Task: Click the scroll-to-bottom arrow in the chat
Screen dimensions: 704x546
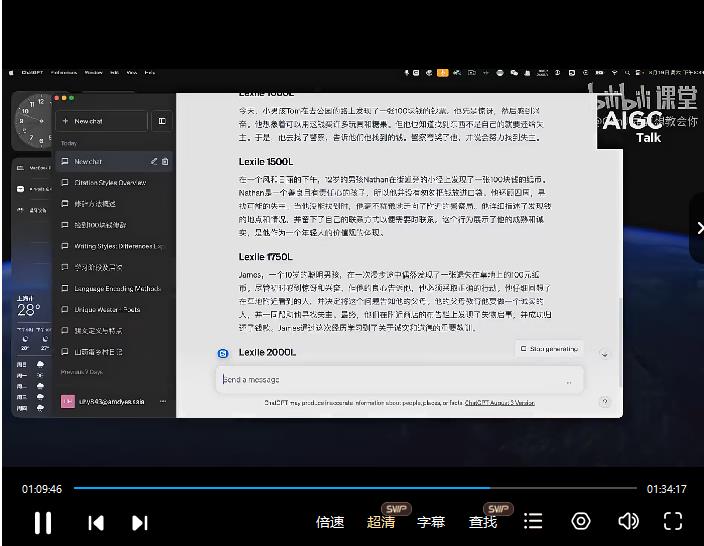Action: tap(604, 354)
